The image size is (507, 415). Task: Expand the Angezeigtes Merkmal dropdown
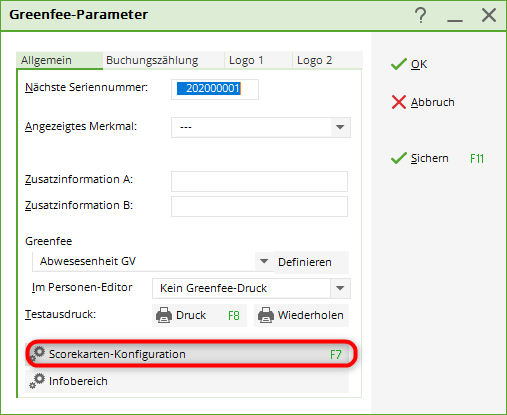click(340, 127)
